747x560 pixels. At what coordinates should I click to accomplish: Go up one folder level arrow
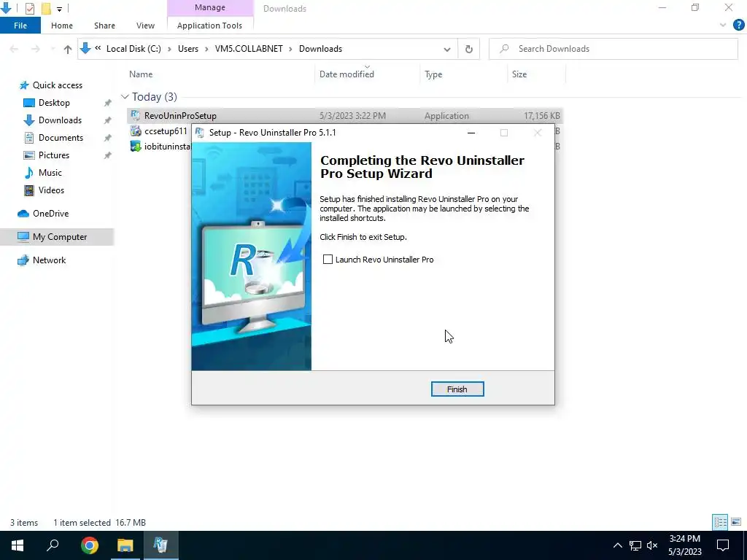[x=68, y=49]
